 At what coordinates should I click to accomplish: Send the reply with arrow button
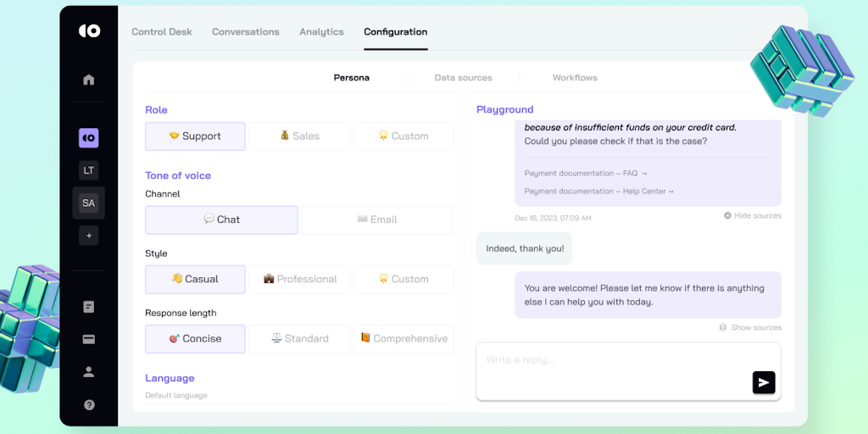pos(764,382)
